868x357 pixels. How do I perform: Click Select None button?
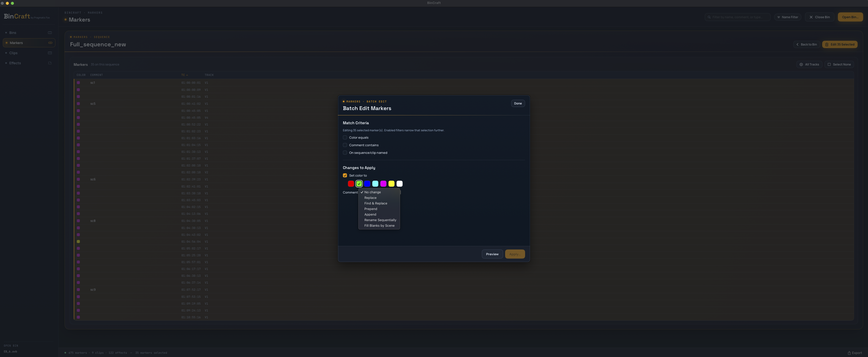[x=839, y=64]
